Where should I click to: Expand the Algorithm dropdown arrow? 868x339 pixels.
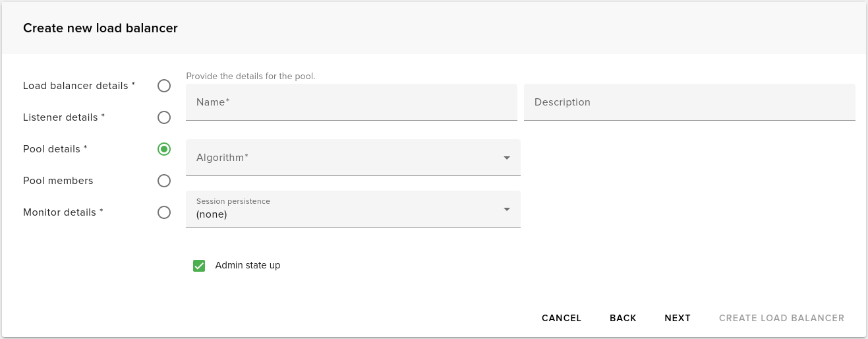click(507, 158)
